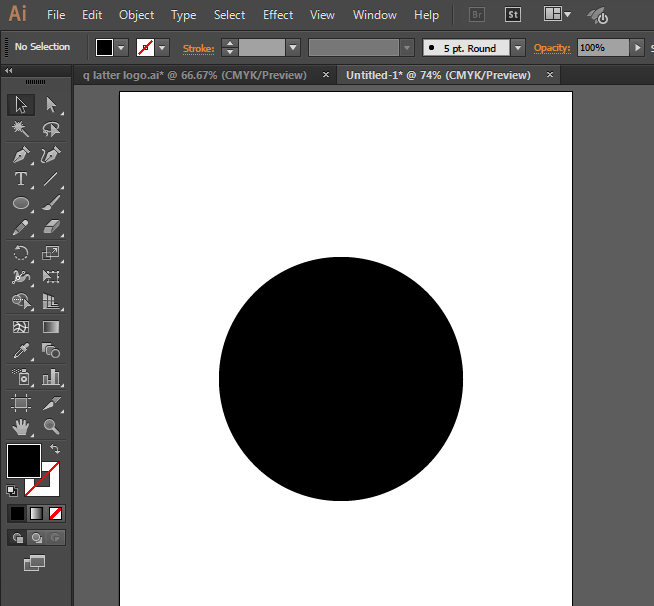Click the orange Stroke label link
The height and width of the screenshot is (606, 654).
tap(198, 48)
